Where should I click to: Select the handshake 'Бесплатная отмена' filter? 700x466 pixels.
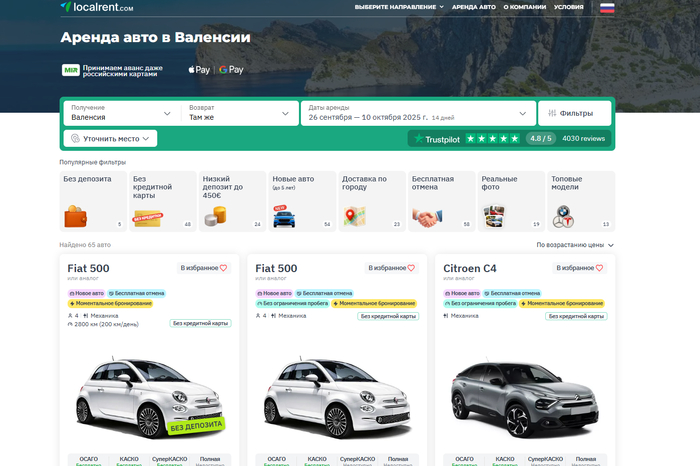pos(426,217)
